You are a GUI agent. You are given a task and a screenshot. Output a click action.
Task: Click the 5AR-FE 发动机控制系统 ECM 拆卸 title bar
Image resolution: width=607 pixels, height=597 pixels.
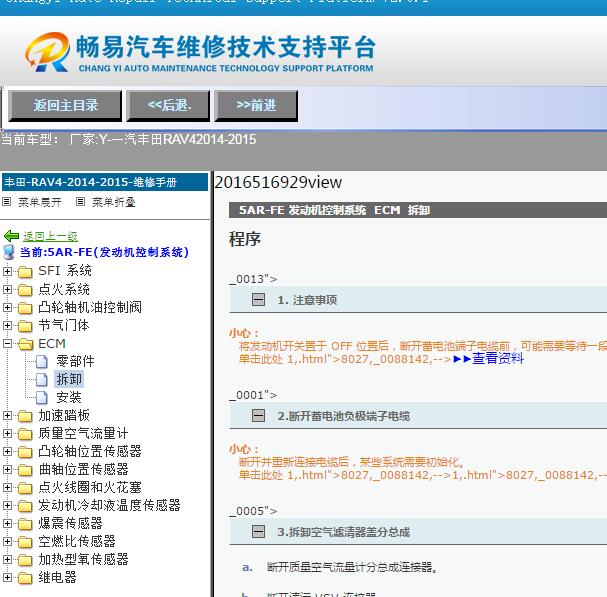[x=418, y=210]
